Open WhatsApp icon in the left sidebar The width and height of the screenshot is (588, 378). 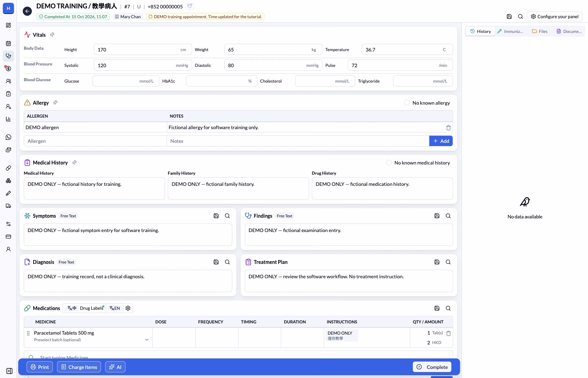click(x=8, y=137)
